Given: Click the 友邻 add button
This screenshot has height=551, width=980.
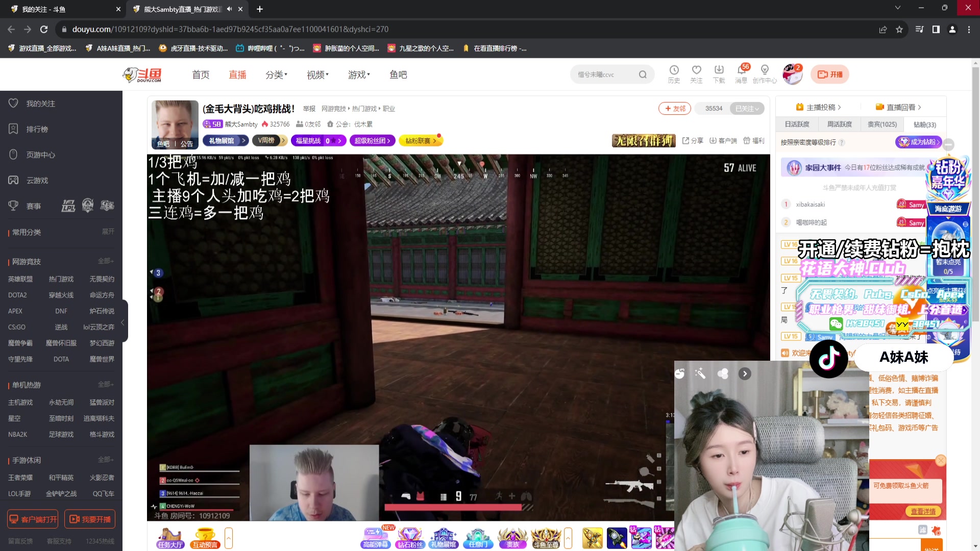Looking at the screenshot, I should tap(674, 108).
